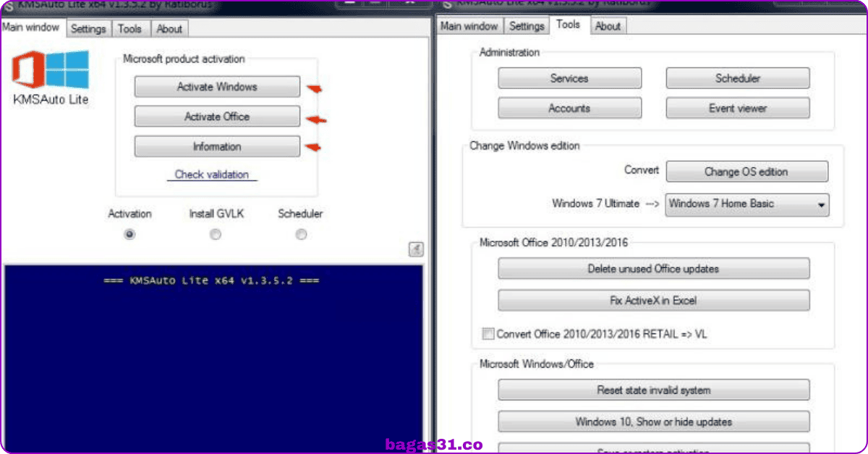The width and height of the screenshot is (868, 454).
Task: Click the Activate Windows button
Action: coord(217,87)
